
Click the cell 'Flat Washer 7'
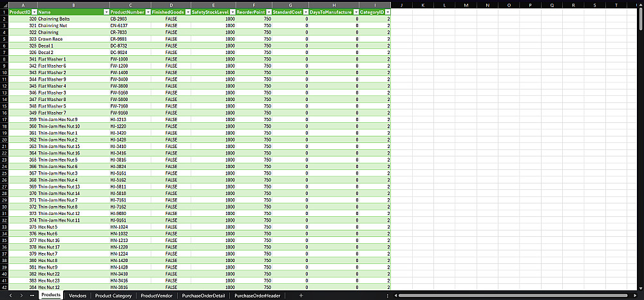(73, 113)
